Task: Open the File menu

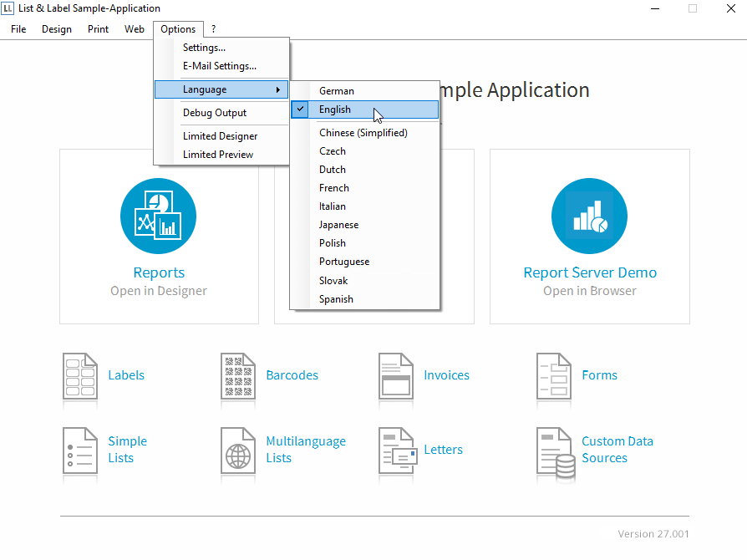Action: coord(18,29)
